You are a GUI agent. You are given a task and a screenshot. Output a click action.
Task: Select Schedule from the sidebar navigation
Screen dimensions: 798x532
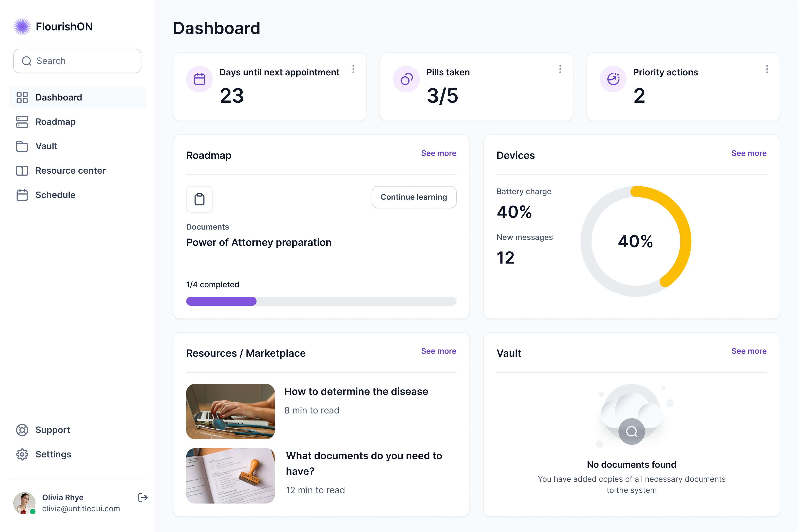[55, 195]
